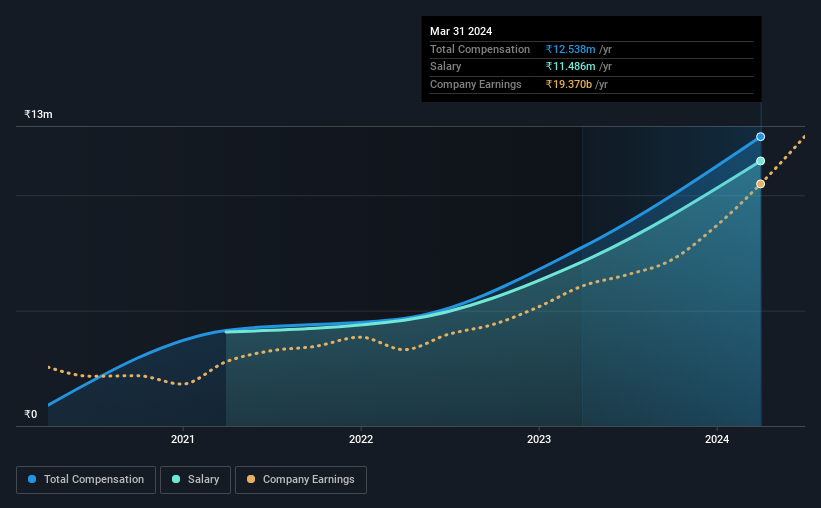The height and width of the screenshot is (508, 821).
Task: Click the ₹11.486m salary value
Action: point(570,67)
